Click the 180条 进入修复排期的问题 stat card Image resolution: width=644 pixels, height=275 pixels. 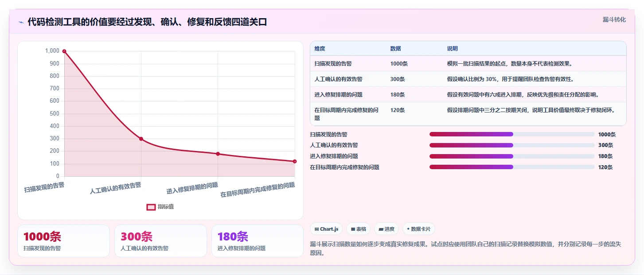click(x=258, y=241)
